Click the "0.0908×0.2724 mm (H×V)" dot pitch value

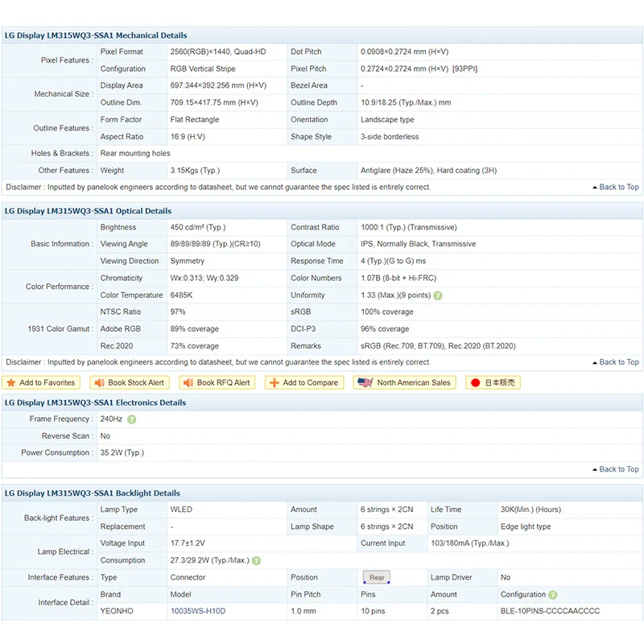pos(405,52)
